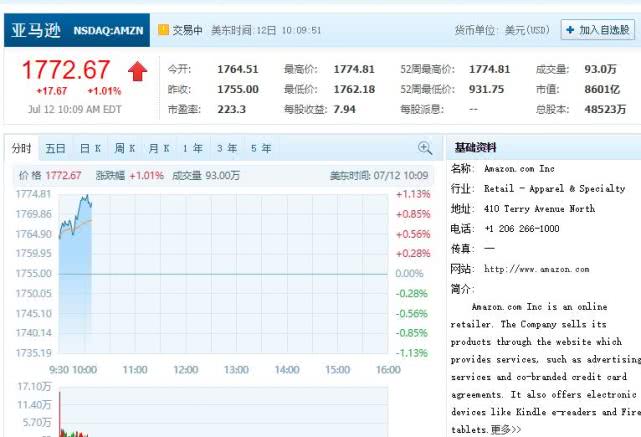Click the current price 1772.67 in header
Screen dimensions: 641x437
pos(66,69)
